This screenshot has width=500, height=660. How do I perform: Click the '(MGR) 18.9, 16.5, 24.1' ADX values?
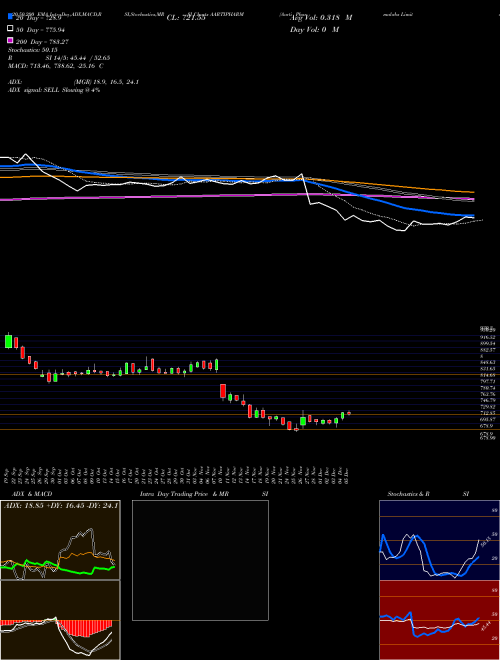click(106, 82)
